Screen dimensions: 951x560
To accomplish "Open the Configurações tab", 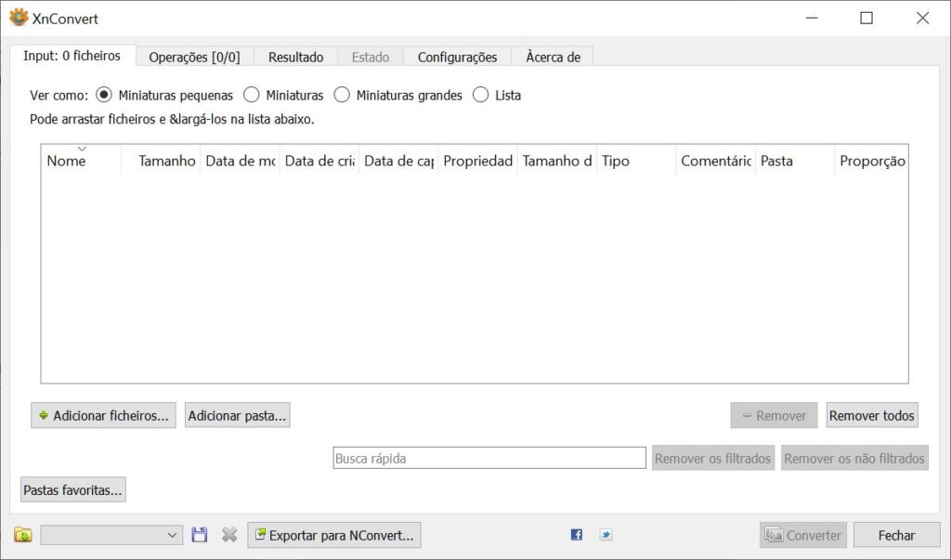I will [x=457, y=57].
